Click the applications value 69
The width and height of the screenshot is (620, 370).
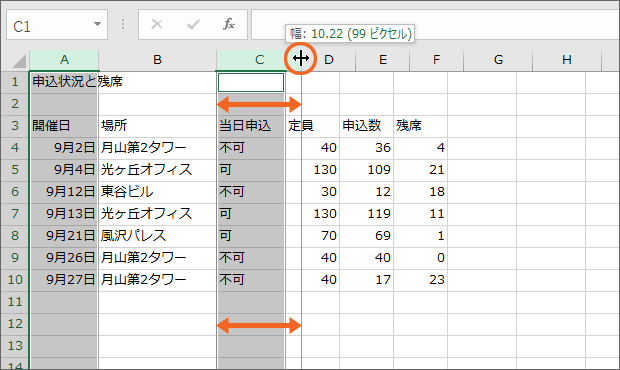click(366, 236)
